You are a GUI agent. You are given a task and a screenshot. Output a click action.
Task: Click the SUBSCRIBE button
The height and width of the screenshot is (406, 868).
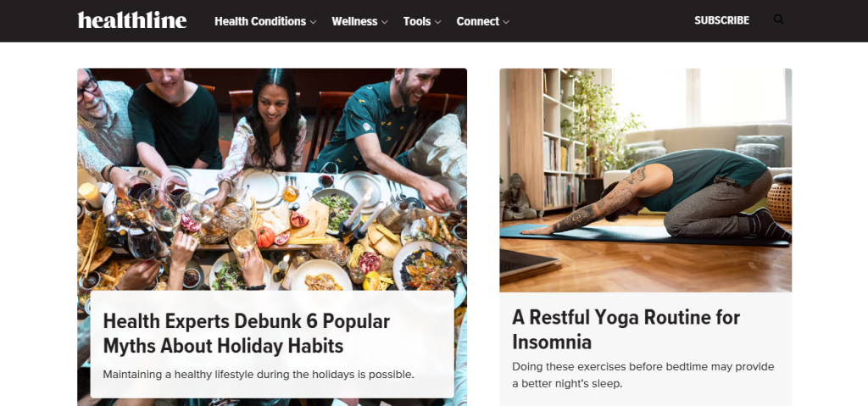[x=722, y=20]
